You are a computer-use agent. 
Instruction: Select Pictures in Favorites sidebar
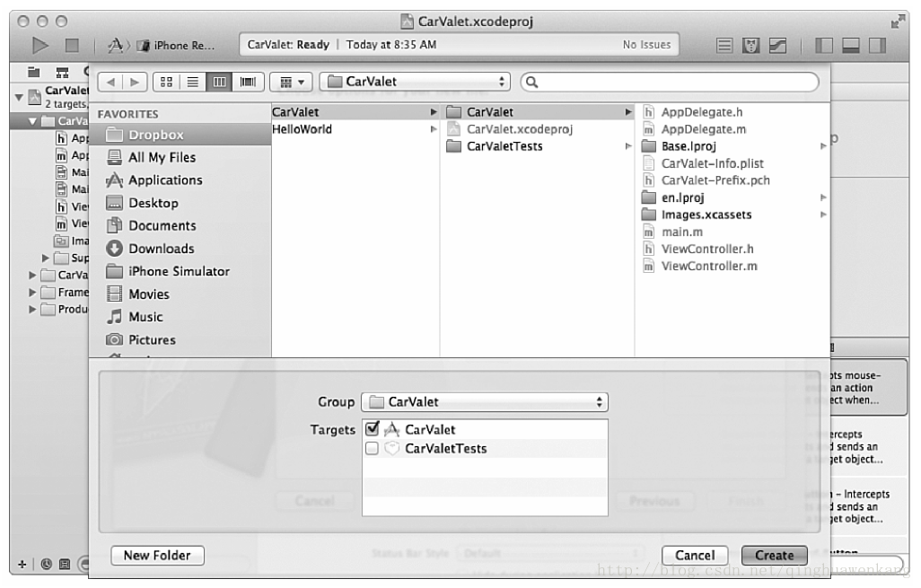point(180,340)
